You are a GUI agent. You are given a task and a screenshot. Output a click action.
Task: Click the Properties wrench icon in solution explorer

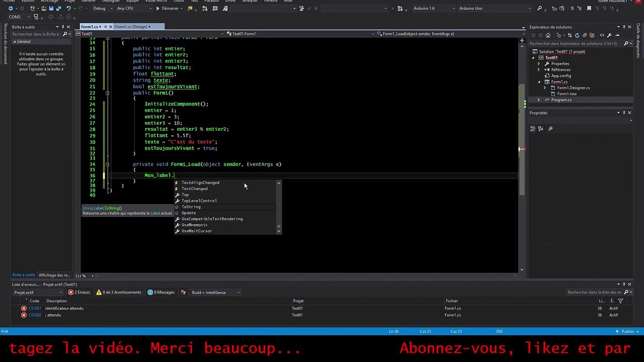point(609,35)
